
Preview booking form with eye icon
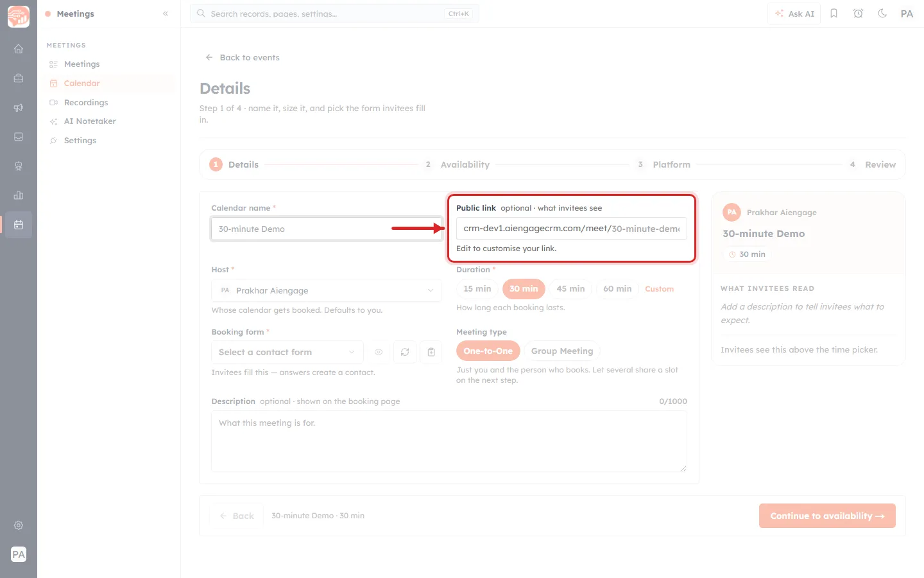[379, 352]
